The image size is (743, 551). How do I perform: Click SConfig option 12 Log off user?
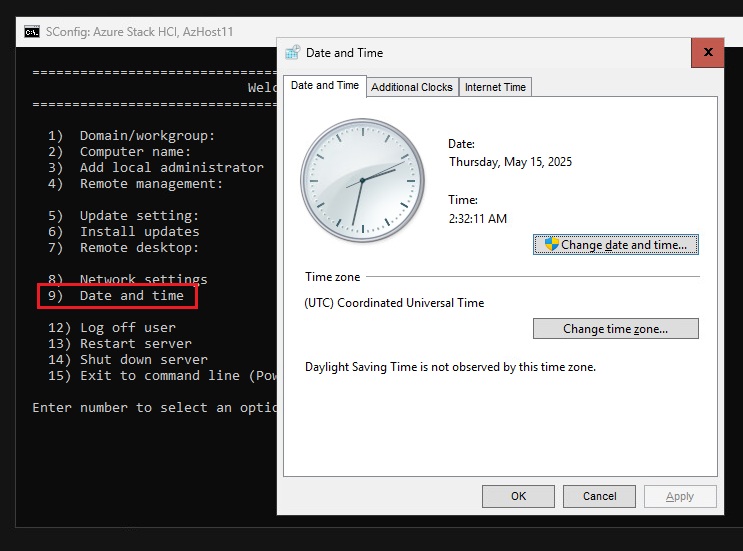(112, 328)
